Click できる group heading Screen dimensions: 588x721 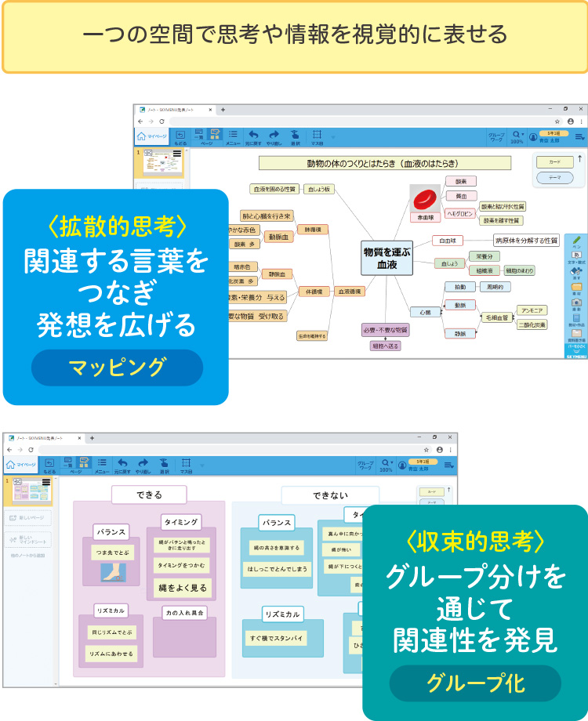click(149, 495)
